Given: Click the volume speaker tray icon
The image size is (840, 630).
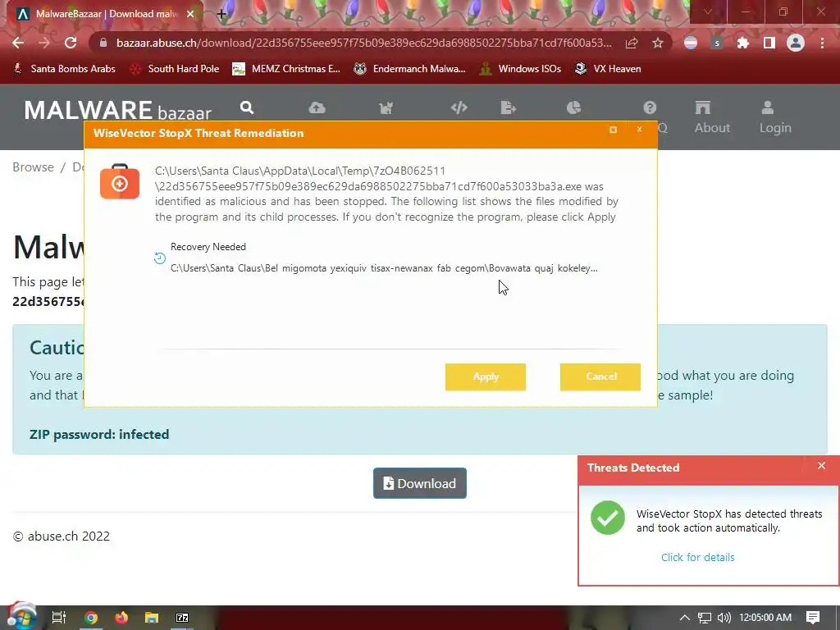Looking at the screenshot, I should click(724, 618).
